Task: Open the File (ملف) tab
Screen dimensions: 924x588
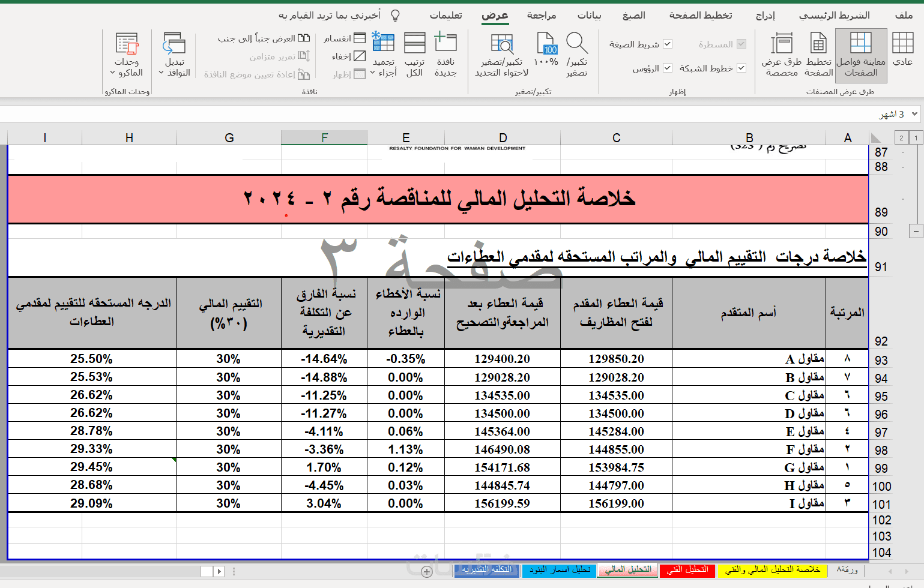Action: pos(904,16)
